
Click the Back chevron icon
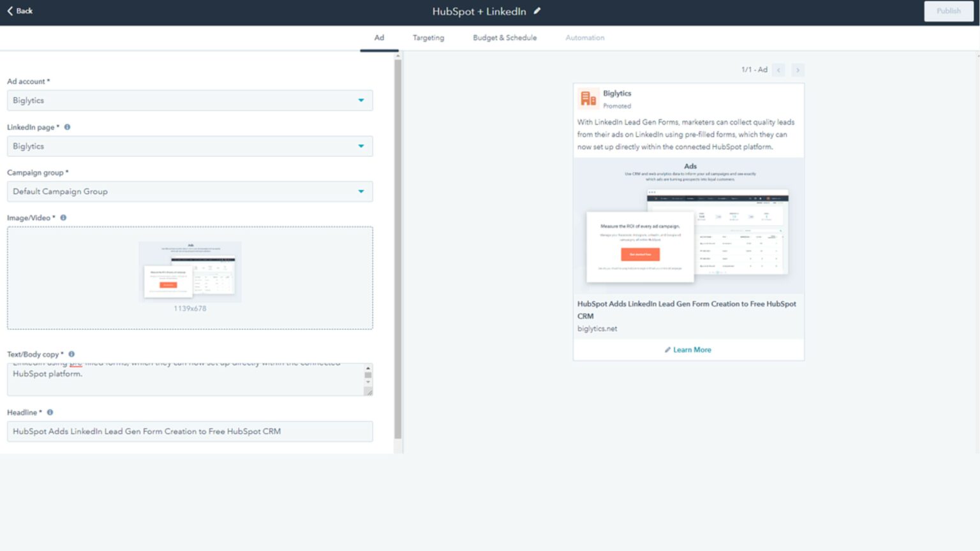pos(9,11)
